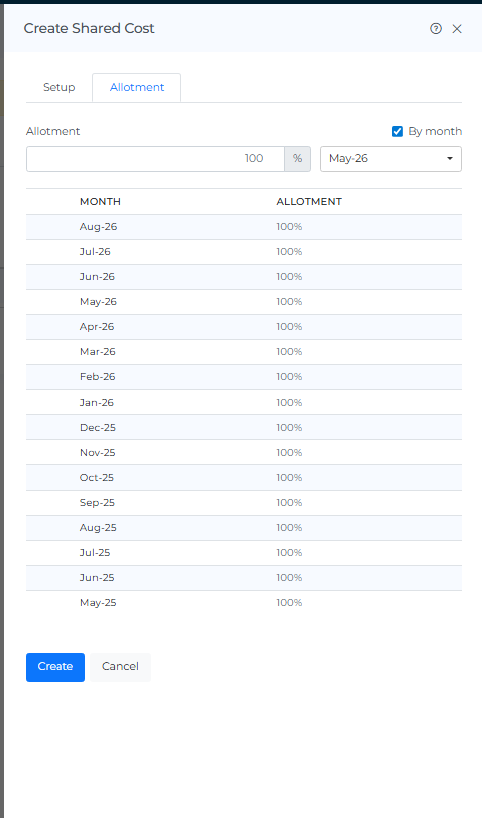Uncheck the By month checkbox
The width and height of the screenshot is (482, 818).
click(x=397, y=131)
